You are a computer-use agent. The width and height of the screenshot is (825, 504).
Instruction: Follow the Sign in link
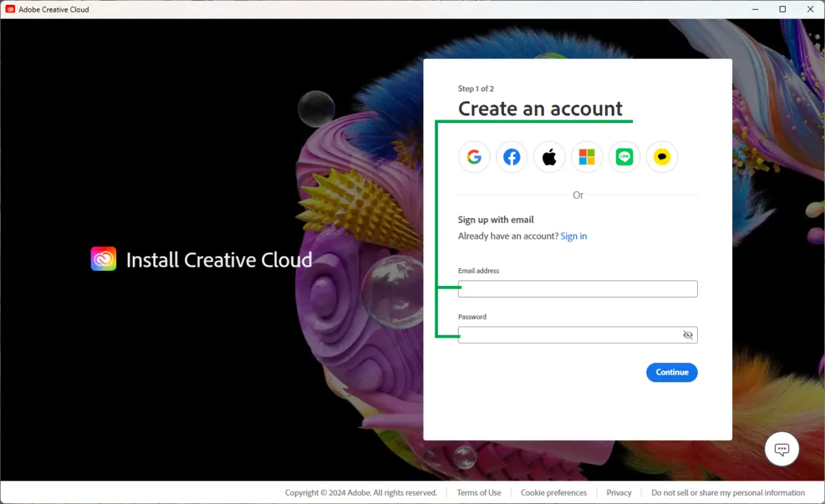click(x=573, y=236)
